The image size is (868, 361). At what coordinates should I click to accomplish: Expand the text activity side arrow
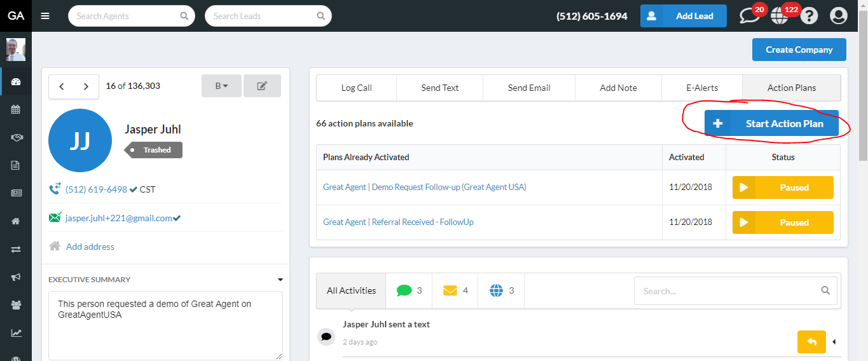[834, 342]
